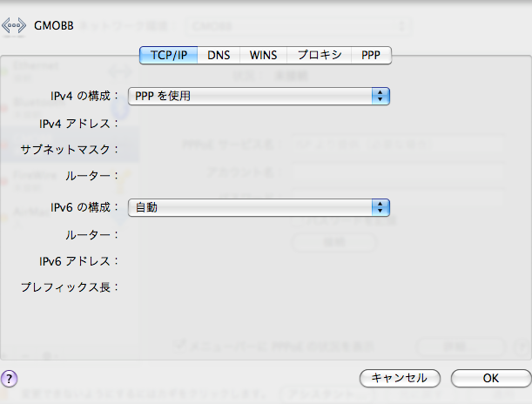532x404 pixels.
Task: Select the WINS tab
Action: pyautogui.click(x=263, y=56)
